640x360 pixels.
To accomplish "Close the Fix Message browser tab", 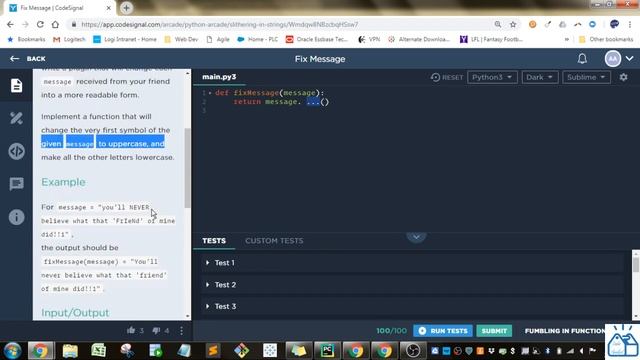I will [x=109, y=8].
